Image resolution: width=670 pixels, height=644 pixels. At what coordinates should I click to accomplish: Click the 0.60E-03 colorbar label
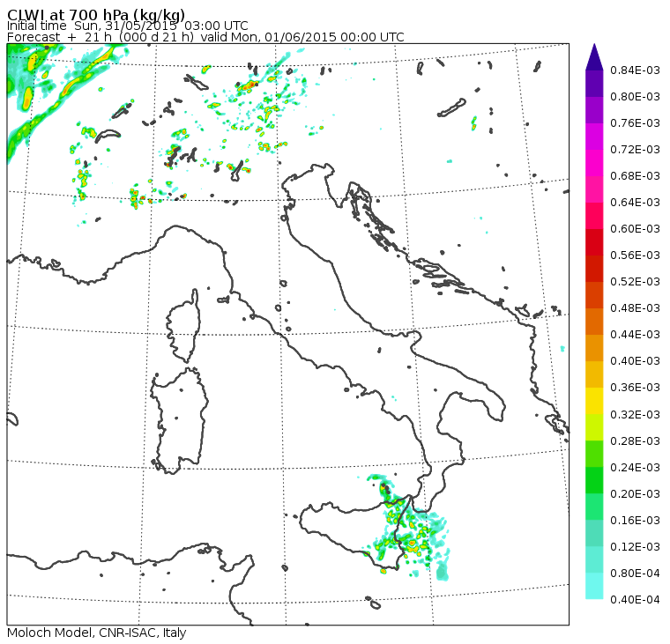point(635,229)
